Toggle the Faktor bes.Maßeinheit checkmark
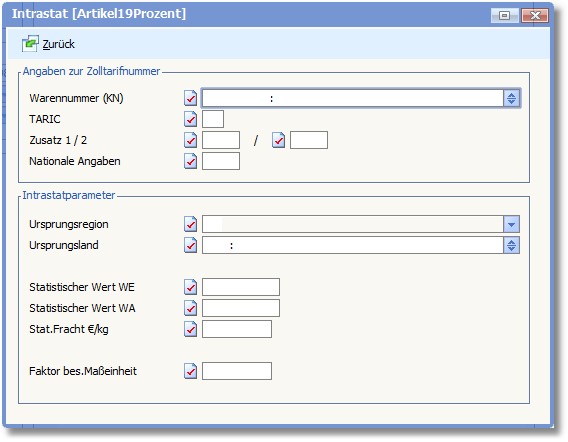The width and height of the screenshot is (568, 442). 191,371
